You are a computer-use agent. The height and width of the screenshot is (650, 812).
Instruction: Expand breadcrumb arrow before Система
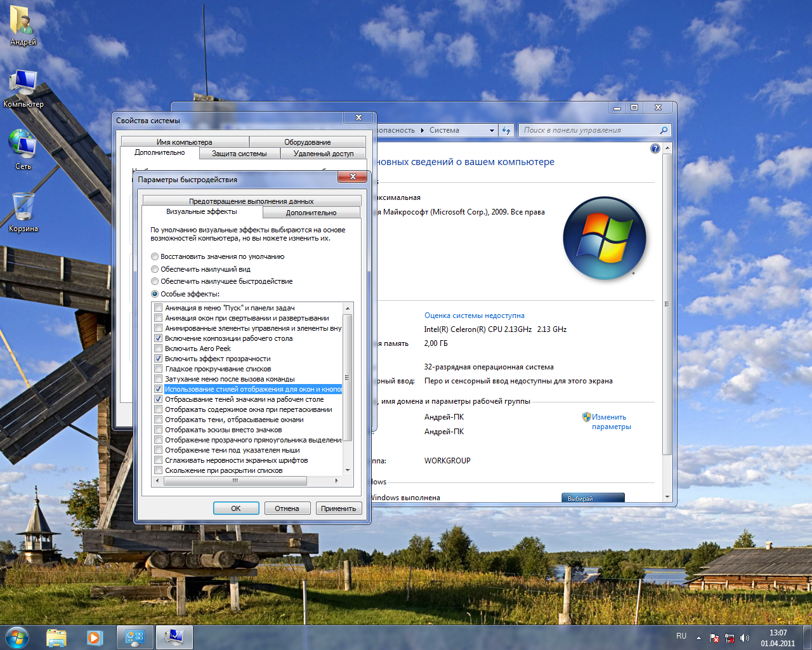422,130
